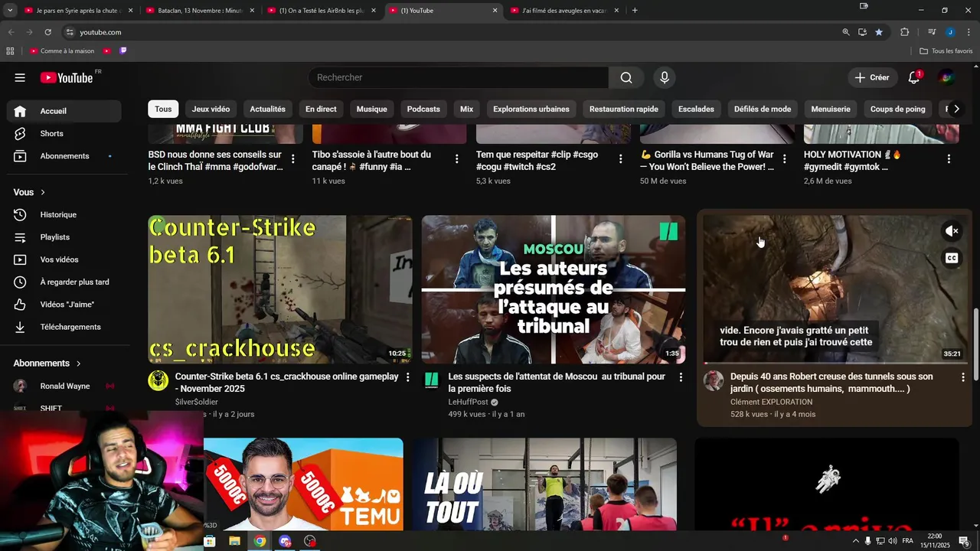Open options menu for HOLY MOTIVATION short
Viewport: 980px width, 551px height.
click(x=949, y=159)
